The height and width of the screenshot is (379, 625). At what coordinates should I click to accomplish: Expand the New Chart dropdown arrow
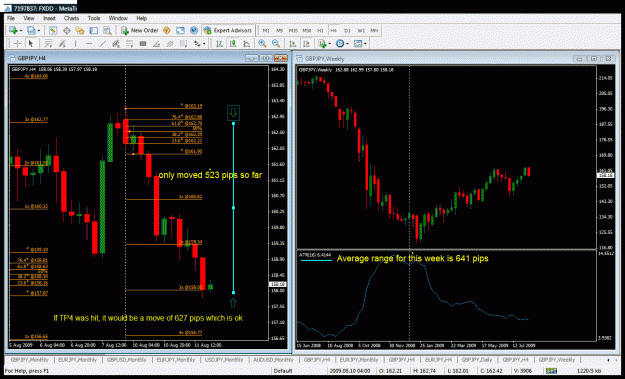click(21, 31)
